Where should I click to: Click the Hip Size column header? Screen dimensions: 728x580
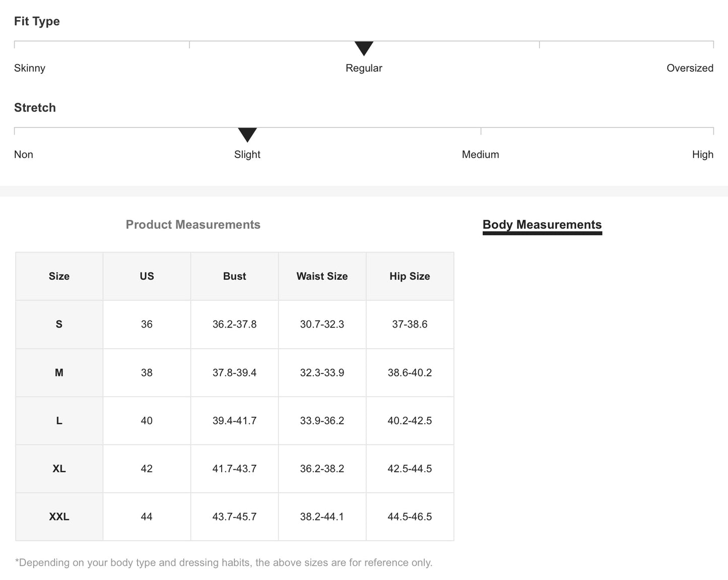coord(410,276)
